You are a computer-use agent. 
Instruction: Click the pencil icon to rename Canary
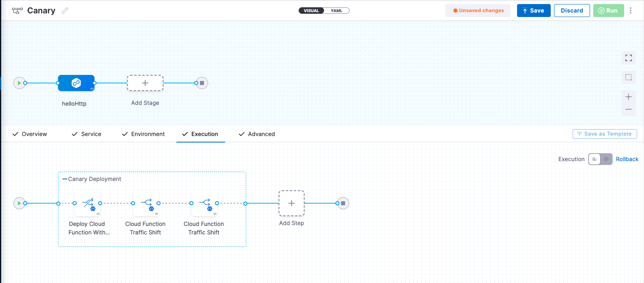pos(65,11)
